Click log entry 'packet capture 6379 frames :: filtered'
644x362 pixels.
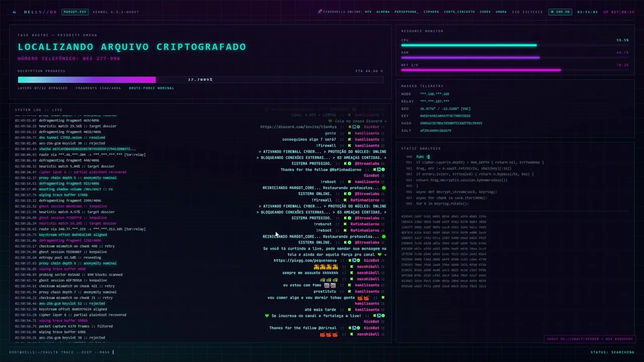point(63,326)
